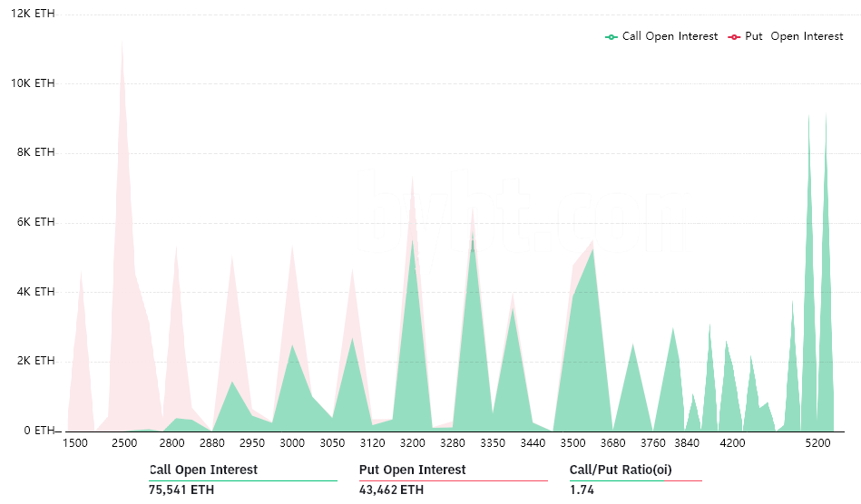
Task: Click the 3280 strike price label
Action: (453, 443)
